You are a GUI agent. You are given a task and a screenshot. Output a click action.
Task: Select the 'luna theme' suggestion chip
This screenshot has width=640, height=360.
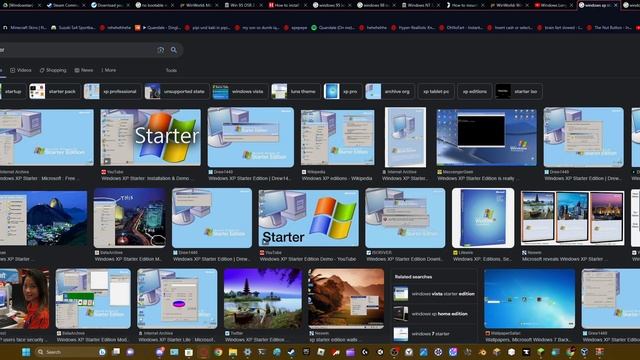point(296,91)
